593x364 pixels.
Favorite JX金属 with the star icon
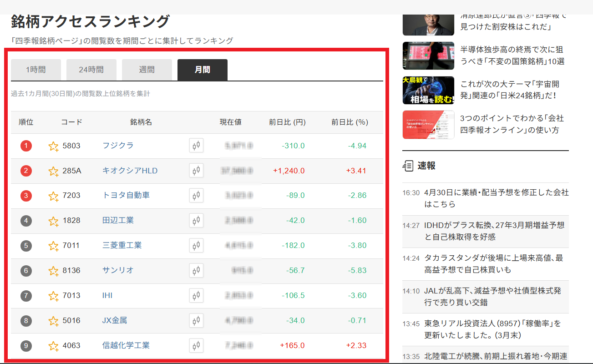(x=54, y=321)
